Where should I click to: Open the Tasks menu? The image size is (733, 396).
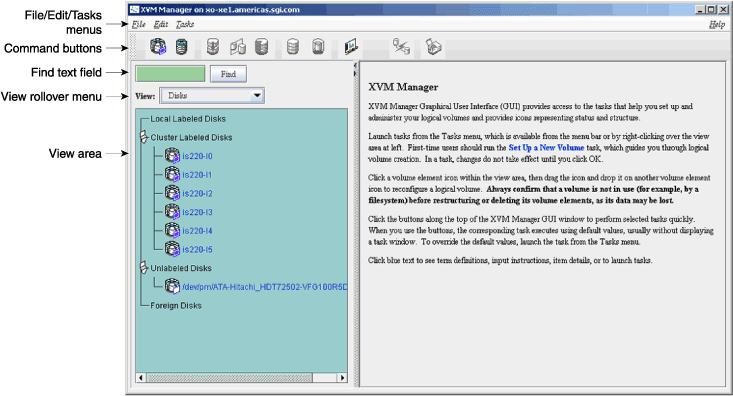pyautogui.click(x=185, y=24)
